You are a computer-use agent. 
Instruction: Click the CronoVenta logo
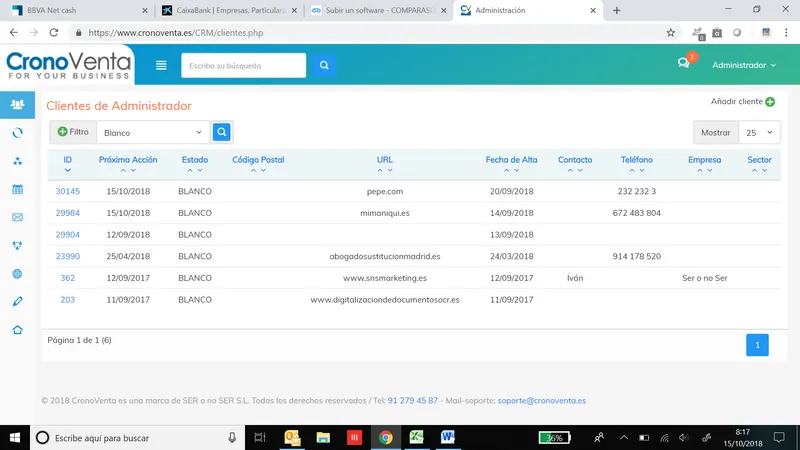pyautogui.click(x=68, y=65)
